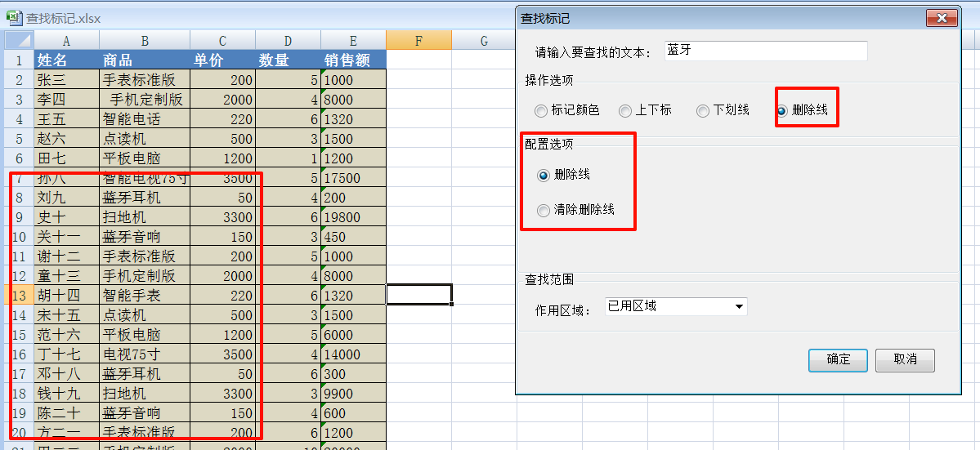Click cell 蓝牙耳机 in row 8

tap(145, 197)
